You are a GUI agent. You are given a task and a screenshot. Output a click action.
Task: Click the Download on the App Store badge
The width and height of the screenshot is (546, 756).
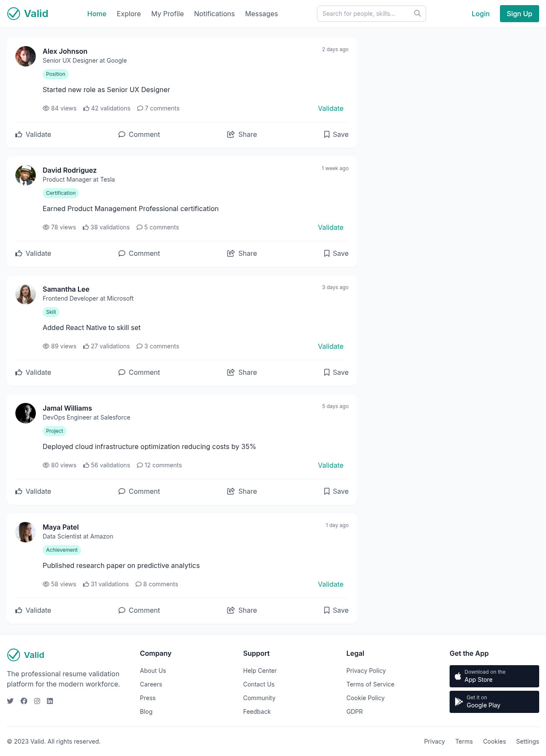point(494,676)
